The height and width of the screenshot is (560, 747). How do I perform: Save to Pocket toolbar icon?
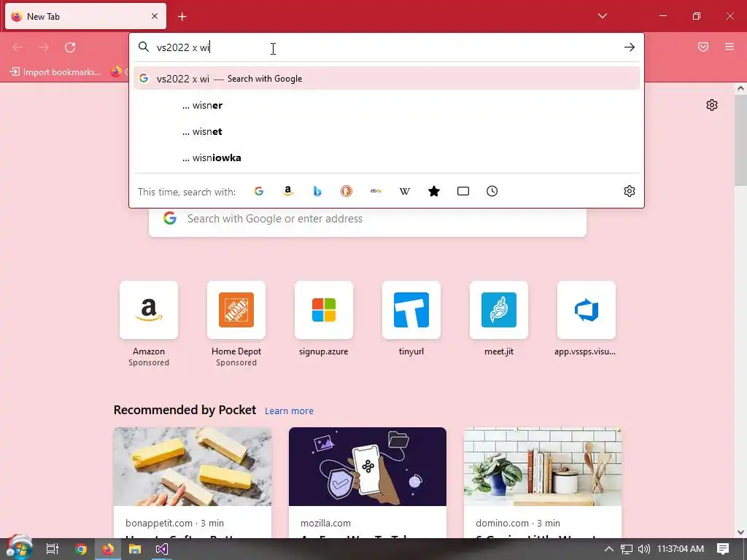click(703, 47)
